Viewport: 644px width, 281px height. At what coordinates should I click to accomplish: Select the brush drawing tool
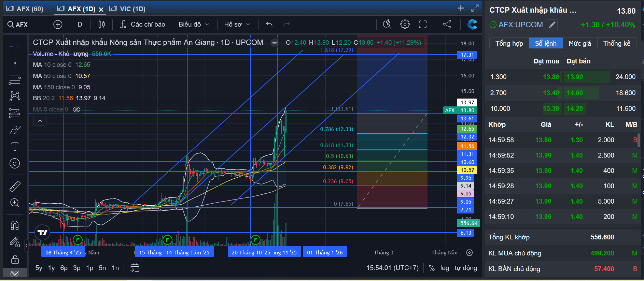pyautogui.click(x=15, y=130)
